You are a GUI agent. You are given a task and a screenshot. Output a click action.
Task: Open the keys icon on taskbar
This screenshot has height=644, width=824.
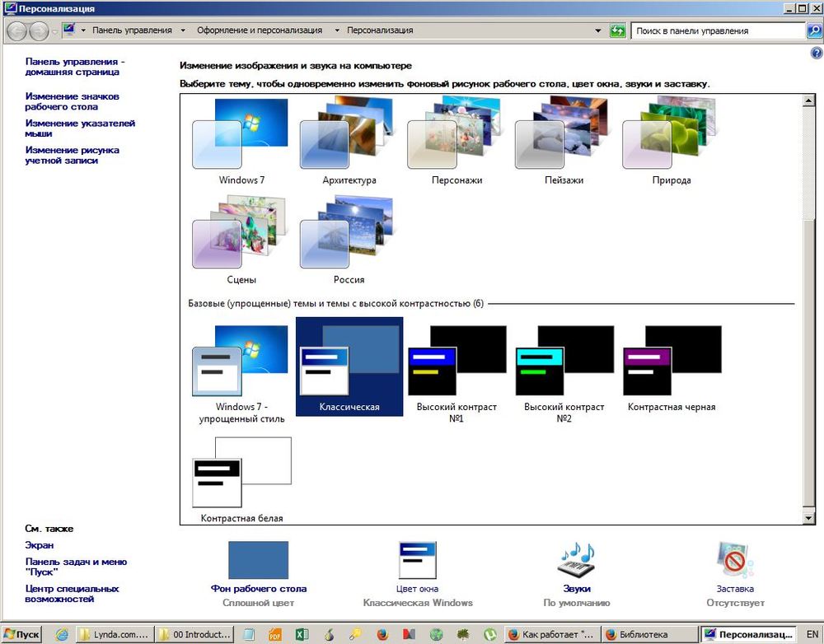point(356,635)
